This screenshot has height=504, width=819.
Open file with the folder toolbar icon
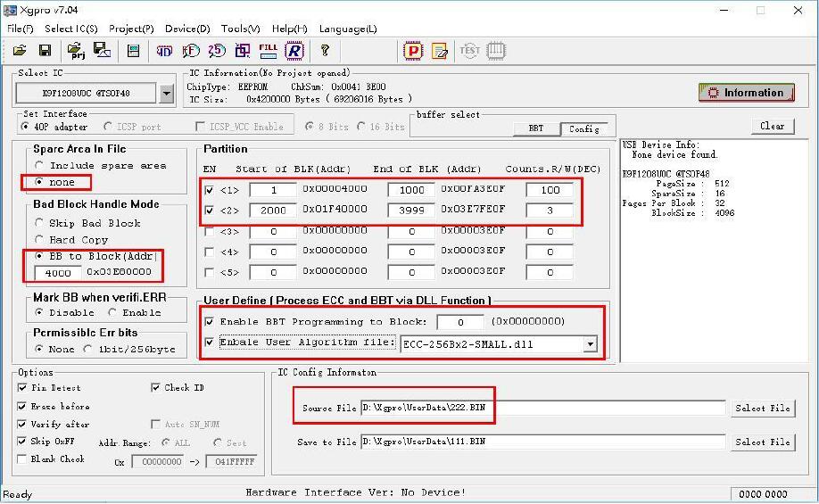click(20, 51)
